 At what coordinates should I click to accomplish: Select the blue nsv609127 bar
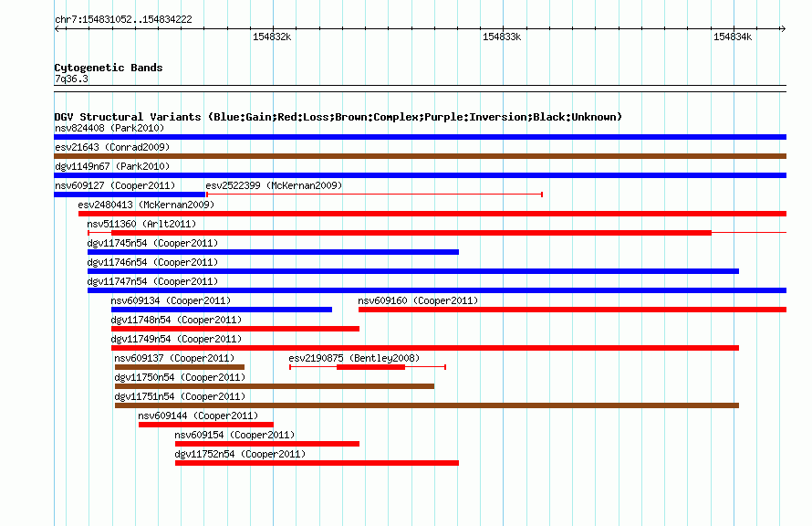pos(130,195)
